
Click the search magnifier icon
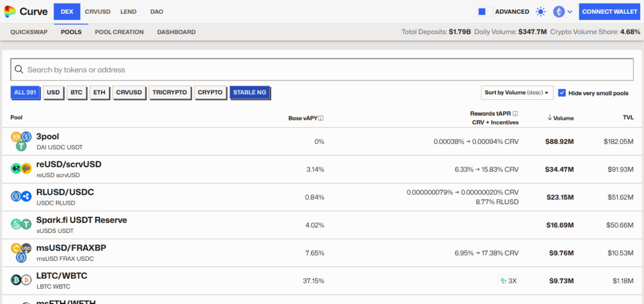(18, 69)
